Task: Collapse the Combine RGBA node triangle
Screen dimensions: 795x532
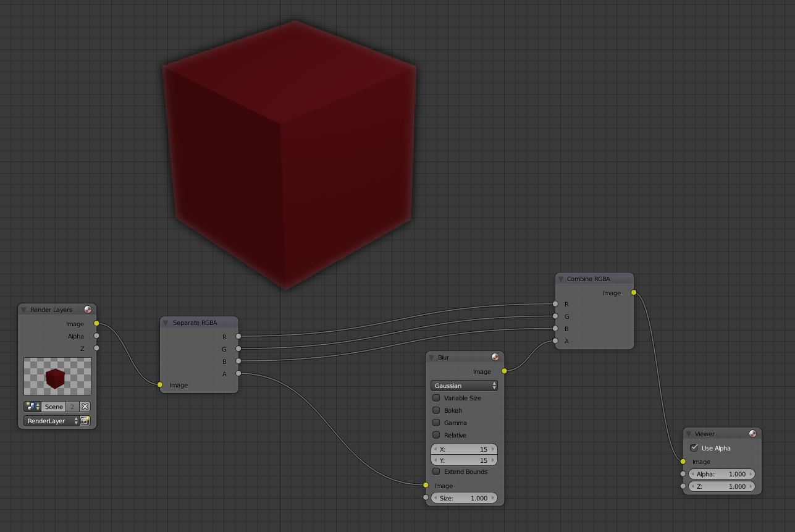Action: pyautogui.click(x=561, y=279)
